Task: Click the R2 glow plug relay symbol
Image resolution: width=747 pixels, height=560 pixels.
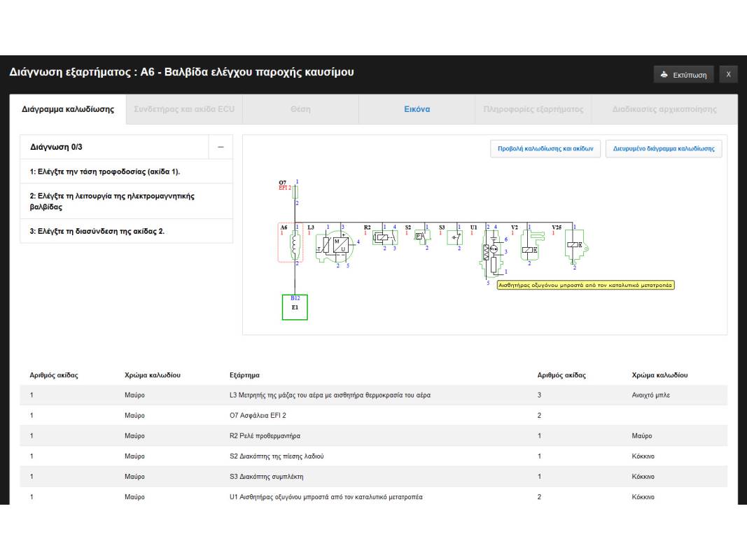Action: click(x=385, y=237)
